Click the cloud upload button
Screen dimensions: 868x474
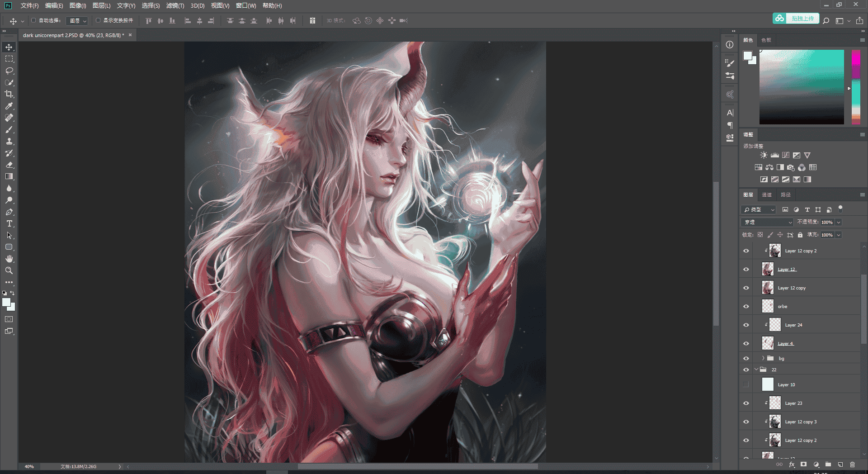(x=796, y=19)
